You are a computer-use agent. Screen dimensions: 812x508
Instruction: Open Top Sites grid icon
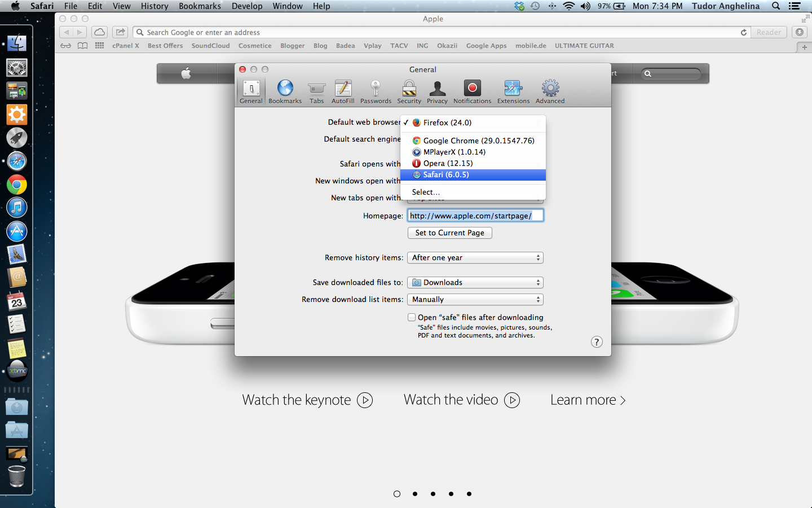[x=100, y=46]
